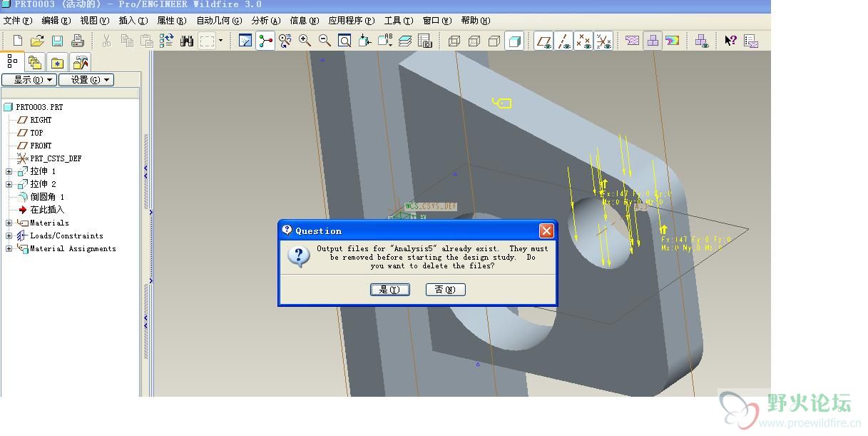The width and height of the screenshot is (868, 436).
Task: Click the Repaint screen icon
Action: pyautogui.click(x=245, y=41)
